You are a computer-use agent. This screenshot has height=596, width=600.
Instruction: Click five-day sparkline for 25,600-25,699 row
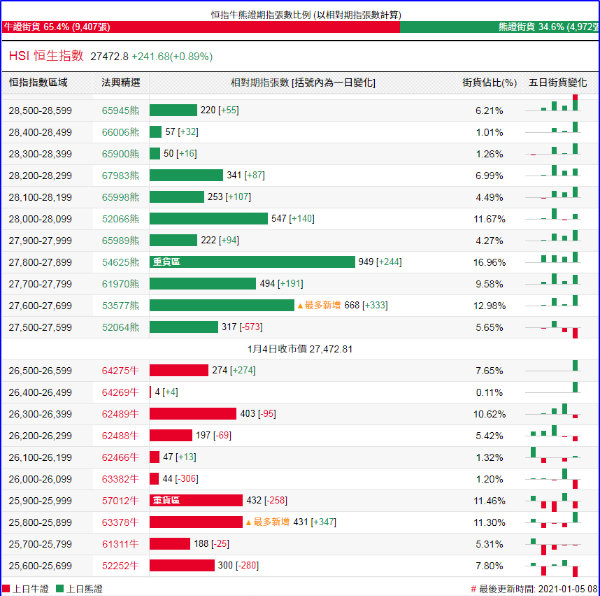coord(553,567)
